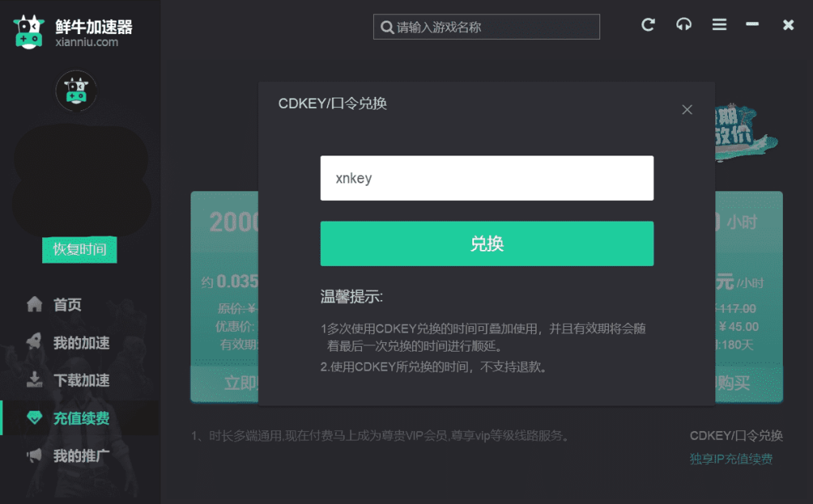Open the 首页 menu item

67,305
